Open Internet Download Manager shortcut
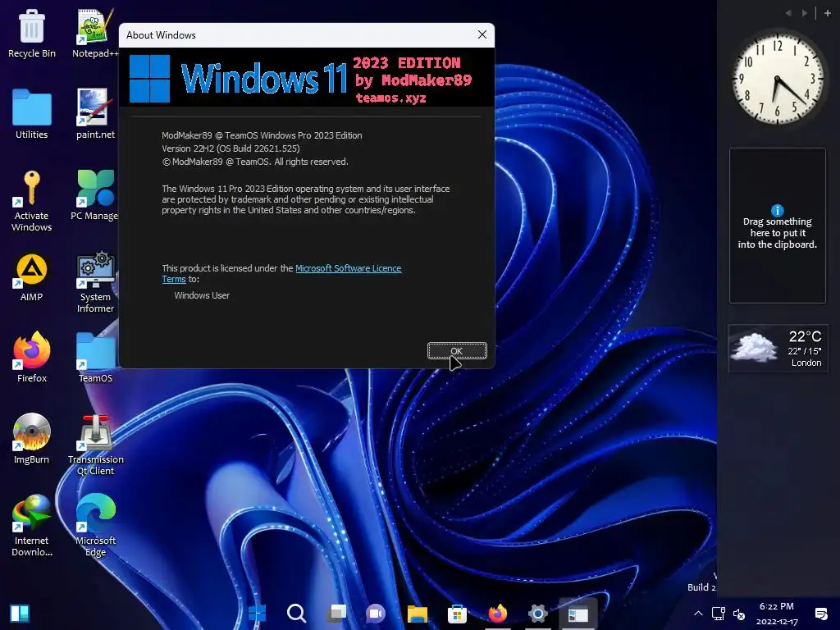840x630 pixels. pyautogui.click(x=32, y=526)
